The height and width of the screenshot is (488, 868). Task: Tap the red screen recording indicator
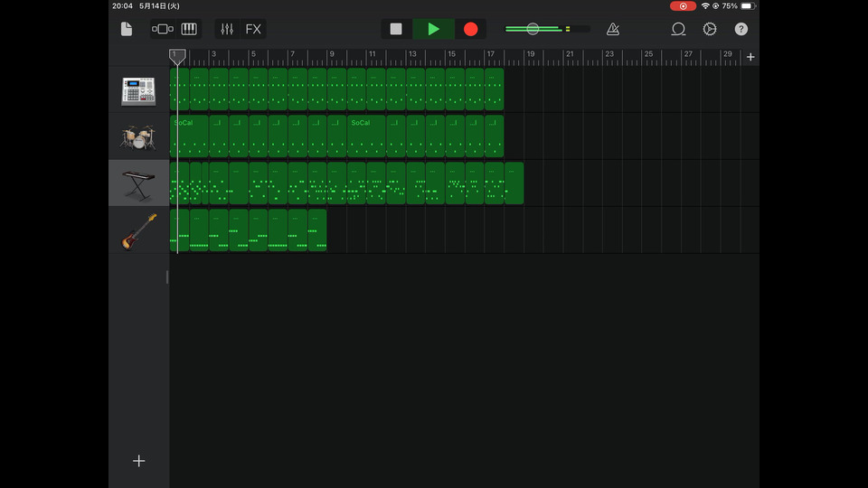tap(683, 6)
